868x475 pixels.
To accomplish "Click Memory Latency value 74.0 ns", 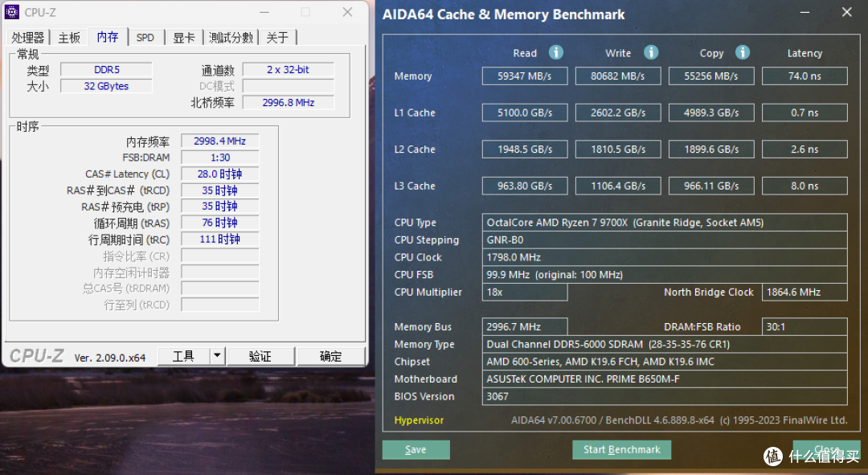I will tap(805, 76).
